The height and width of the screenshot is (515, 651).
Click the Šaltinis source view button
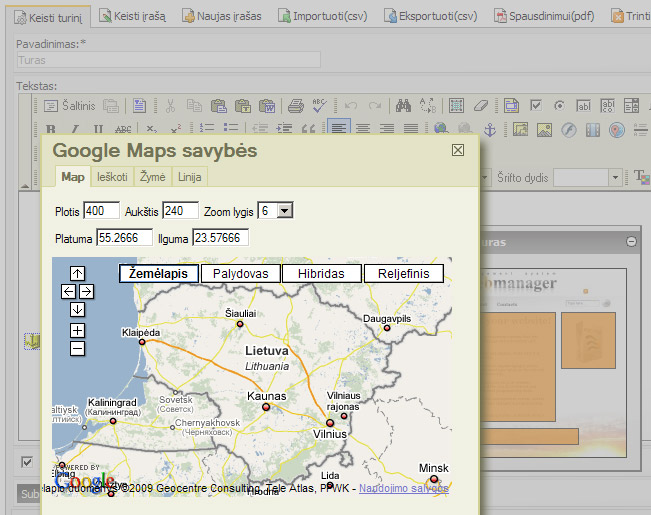70,106
